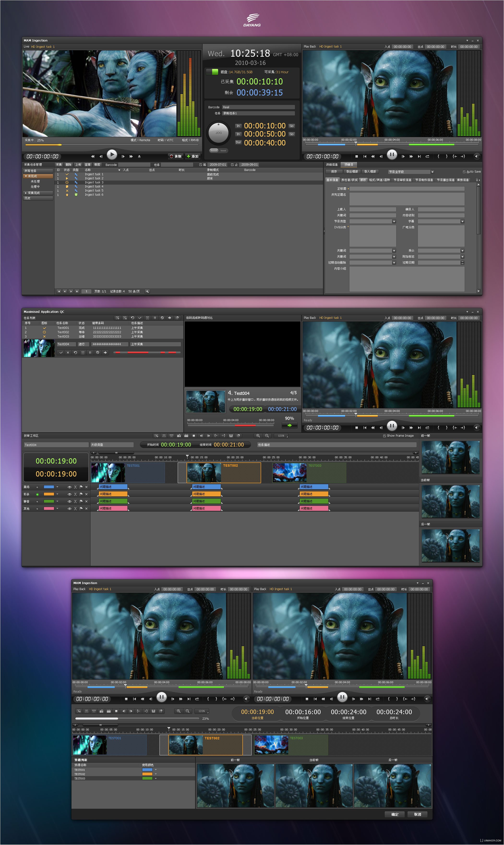
Task: Toggle the eye icon for 其他 track
Action: click(69, 509)
